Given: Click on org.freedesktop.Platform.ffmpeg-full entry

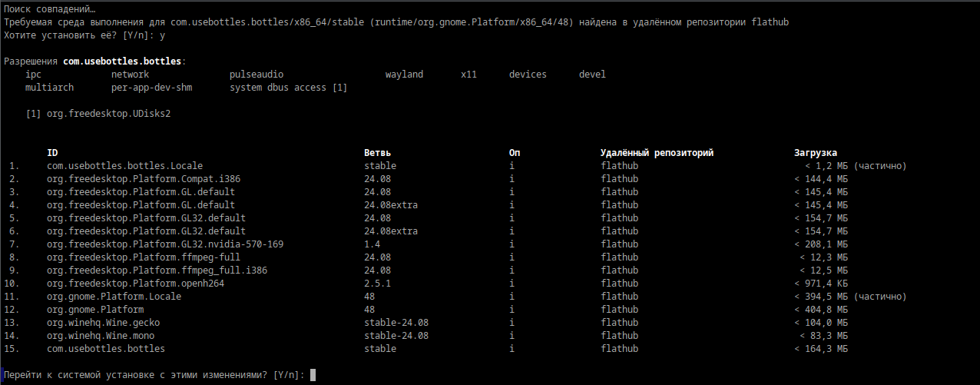Looking at the screenshot, I should click(144, 257).
